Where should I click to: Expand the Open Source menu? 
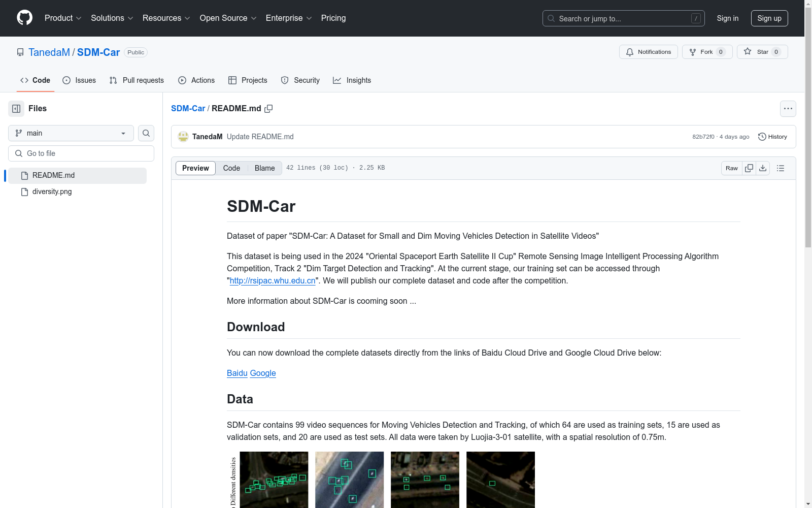coord(228,18)
